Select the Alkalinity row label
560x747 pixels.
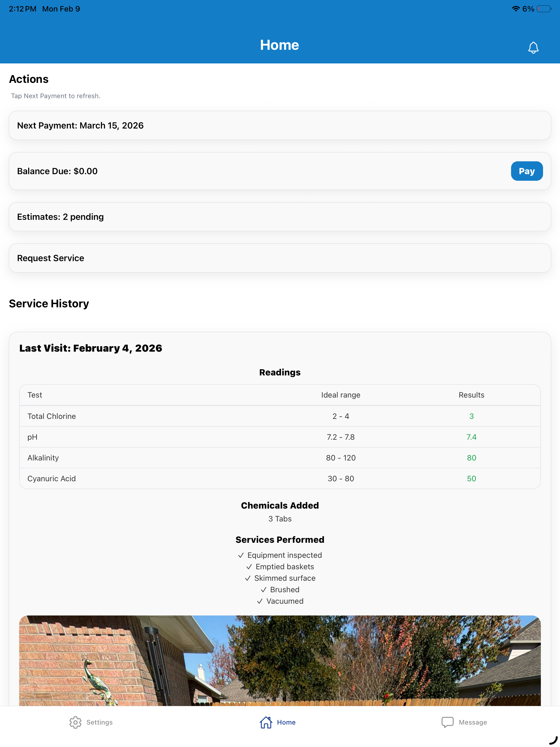pos(43,458)
